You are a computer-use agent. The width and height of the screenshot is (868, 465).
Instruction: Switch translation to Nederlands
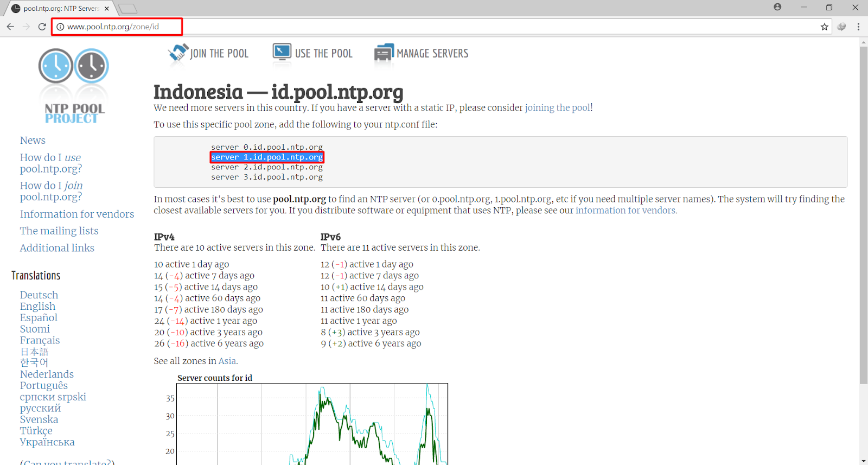coord(47,374)
